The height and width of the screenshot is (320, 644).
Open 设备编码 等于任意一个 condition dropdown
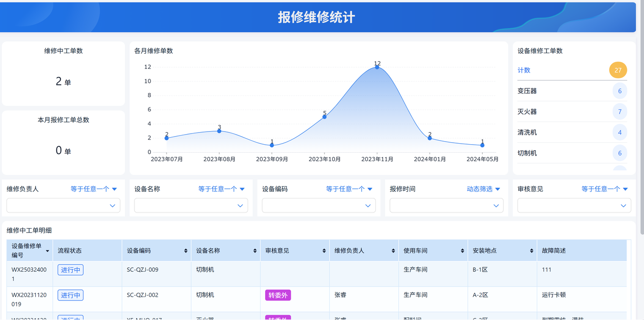[349, 189]
